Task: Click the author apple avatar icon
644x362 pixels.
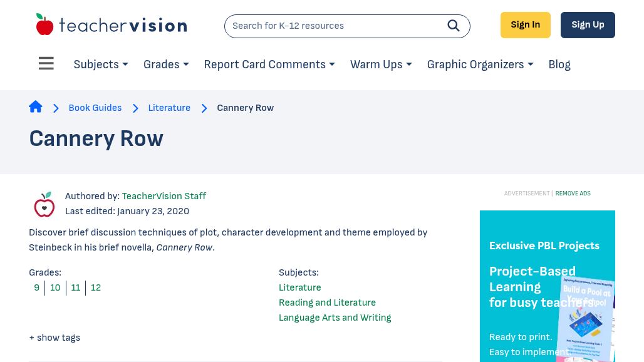Action: pos(44,204)
